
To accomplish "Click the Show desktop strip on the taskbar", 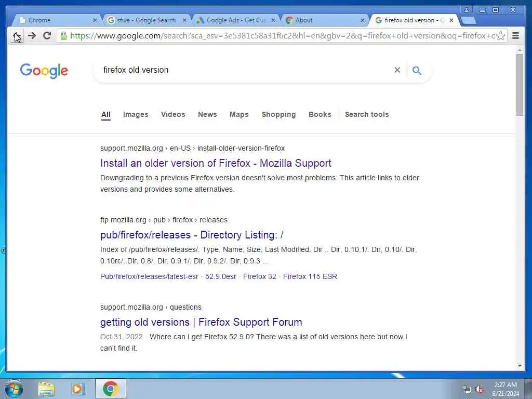I will (x=528, y=389).
